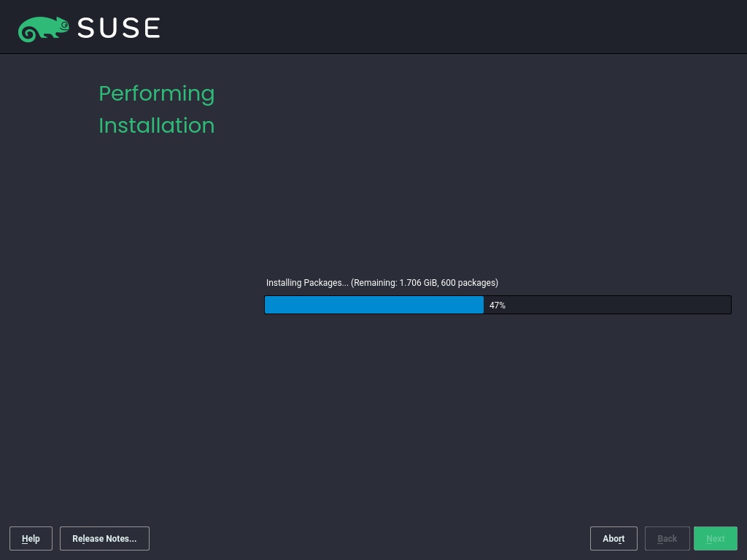The width and height of the screenshot is (747, 560).
Task: Click the blue filled portion of progress bar
Action: [373, 305]
